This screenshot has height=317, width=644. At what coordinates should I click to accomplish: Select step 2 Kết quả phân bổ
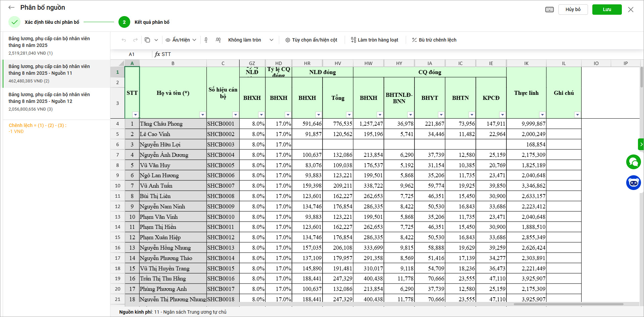144,22
